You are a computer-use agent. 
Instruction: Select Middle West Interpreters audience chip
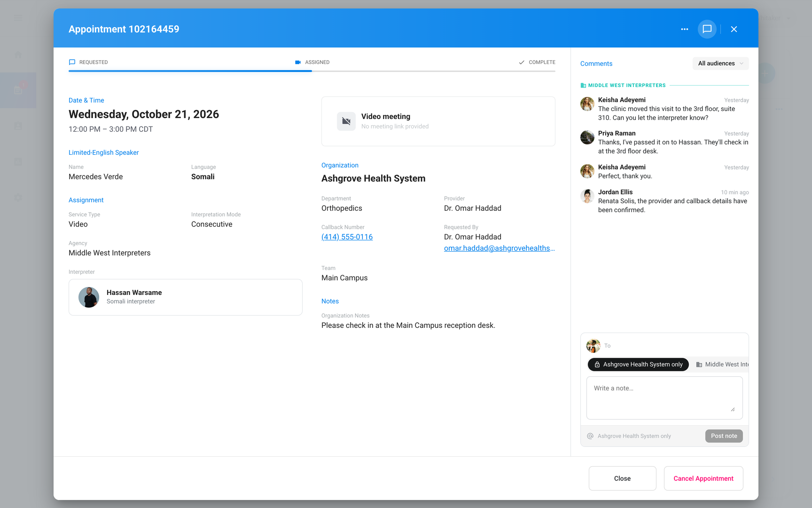[722, 365]
